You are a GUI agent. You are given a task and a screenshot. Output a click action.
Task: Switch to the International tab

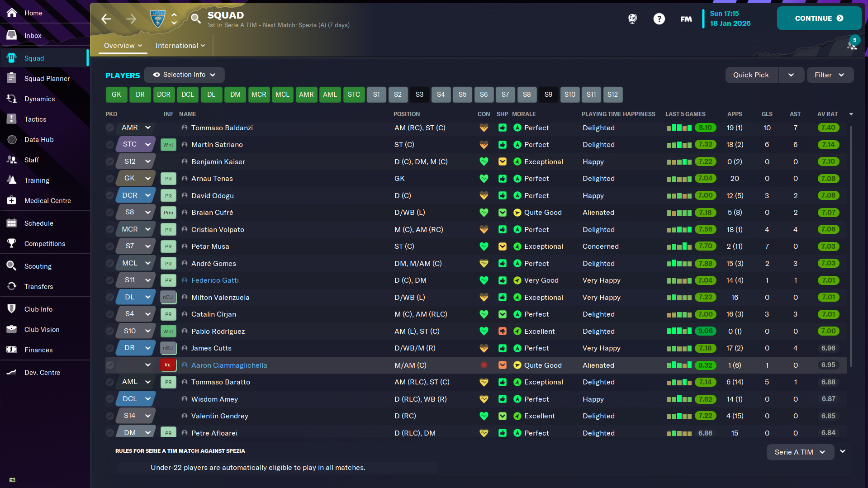[180, 46]
